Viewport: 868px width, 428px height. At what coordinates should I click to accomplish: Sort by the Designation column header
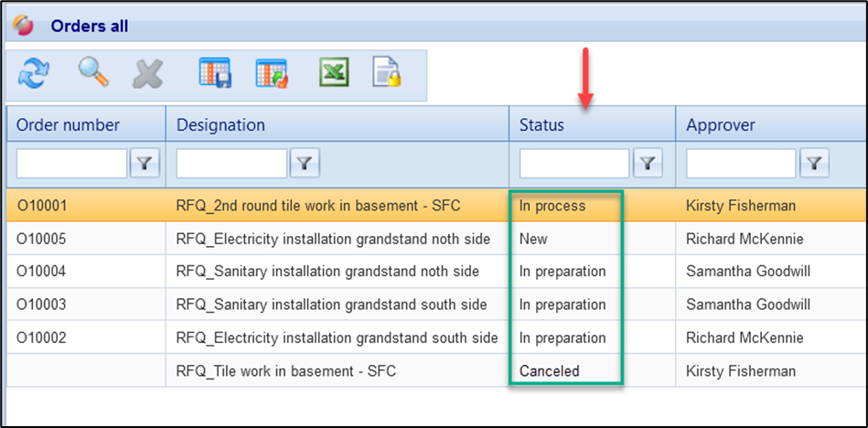click(x=220, y=125)
